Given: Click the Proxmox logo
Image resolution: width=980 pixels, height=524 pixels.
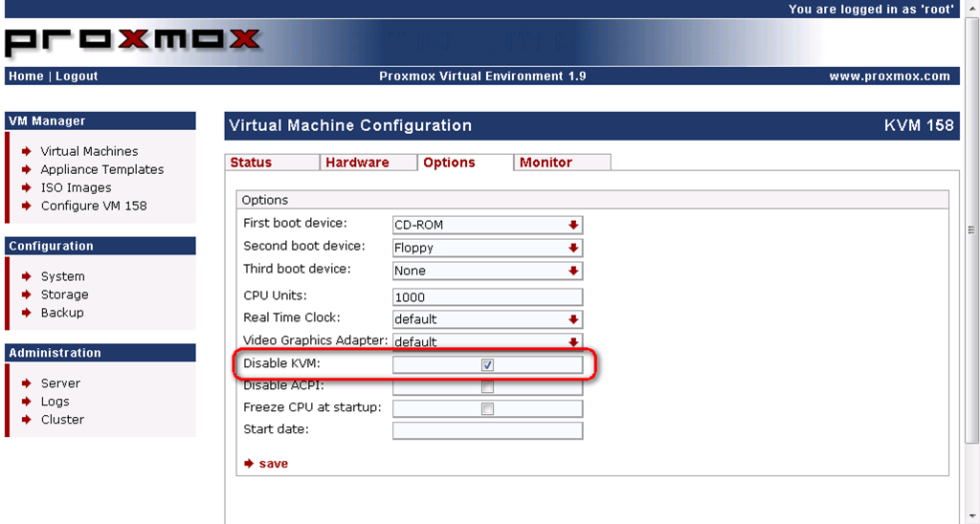Looking at the screenshot, I should pos(132,42).
